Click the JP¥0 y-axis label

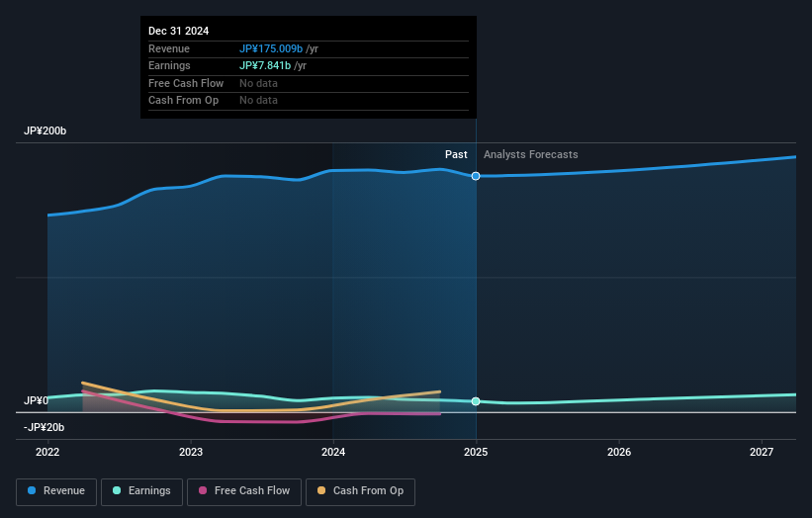(x=37, y=401)
